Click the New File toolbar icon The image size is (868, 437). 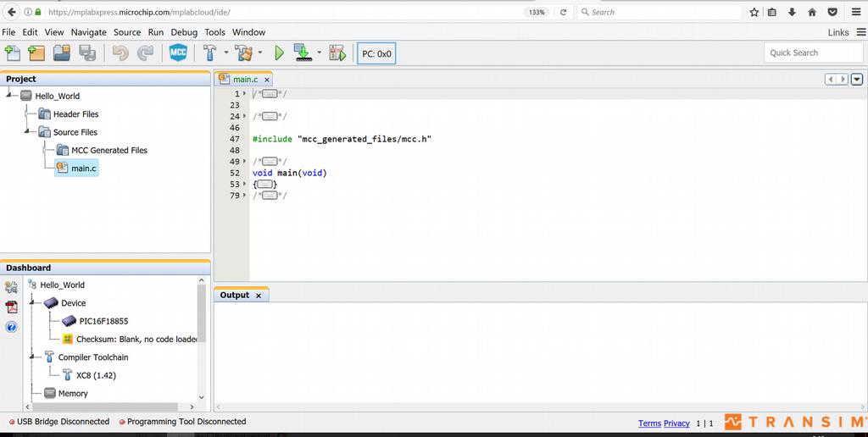coord(12,53)
